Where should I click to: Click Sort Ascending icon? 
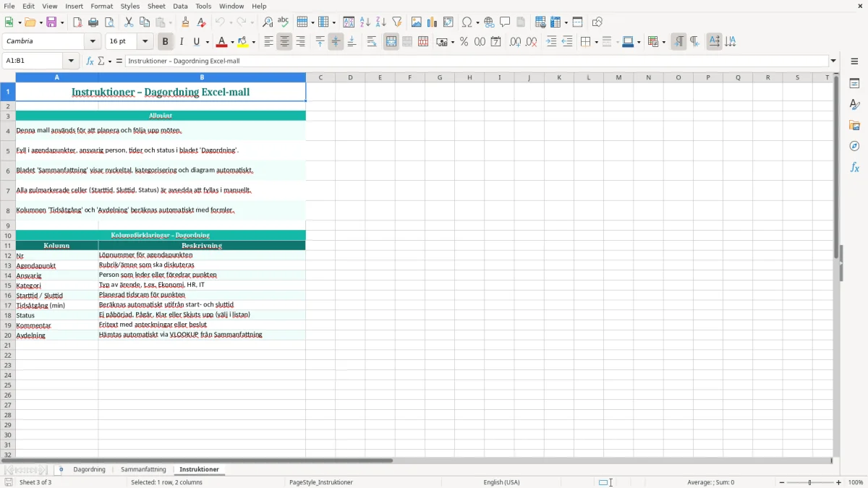pos(365,22)
